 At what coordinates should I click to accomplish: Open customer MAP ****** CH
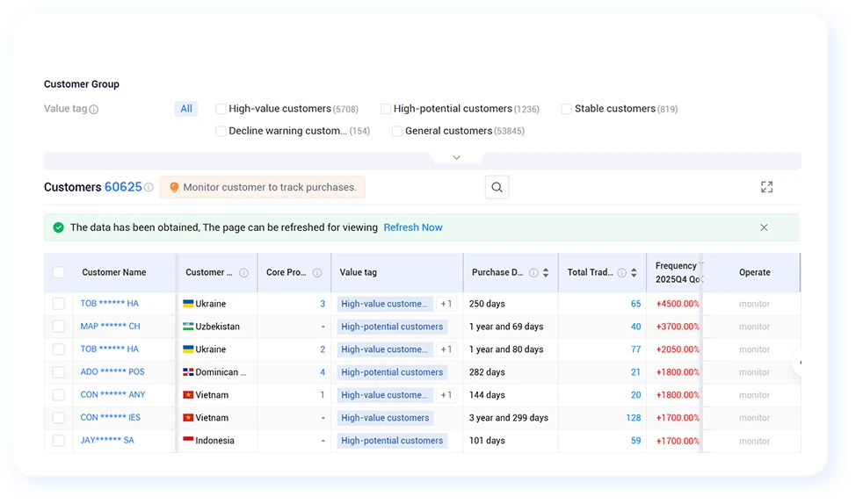pyautogui.click(x=110, y=326)
